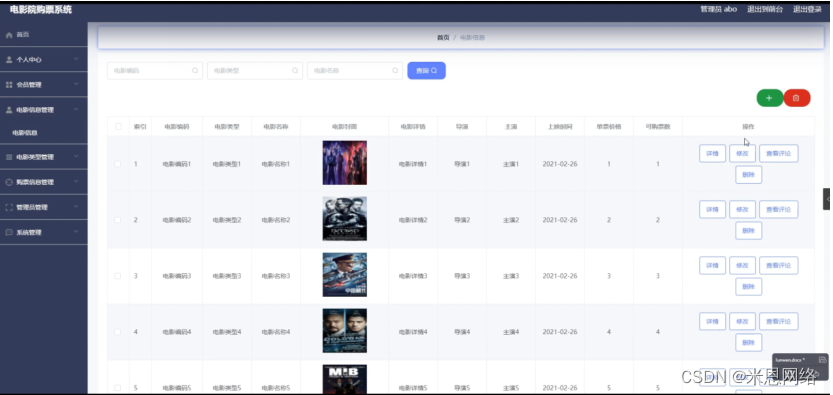
Task: Collapse the 电影信息管理 menu chevron
Action: (76, 109)
